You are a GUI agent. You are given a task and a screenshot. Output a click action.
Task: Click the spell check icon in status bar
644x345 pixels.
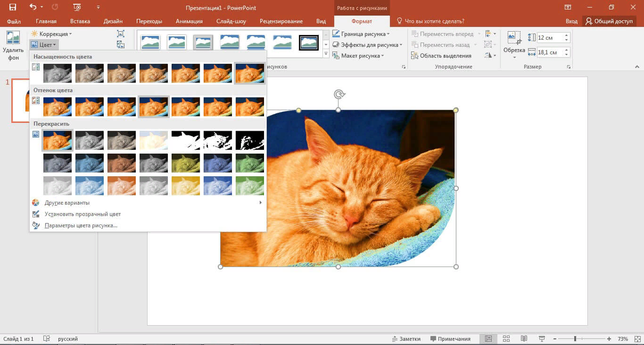point(47,339)
